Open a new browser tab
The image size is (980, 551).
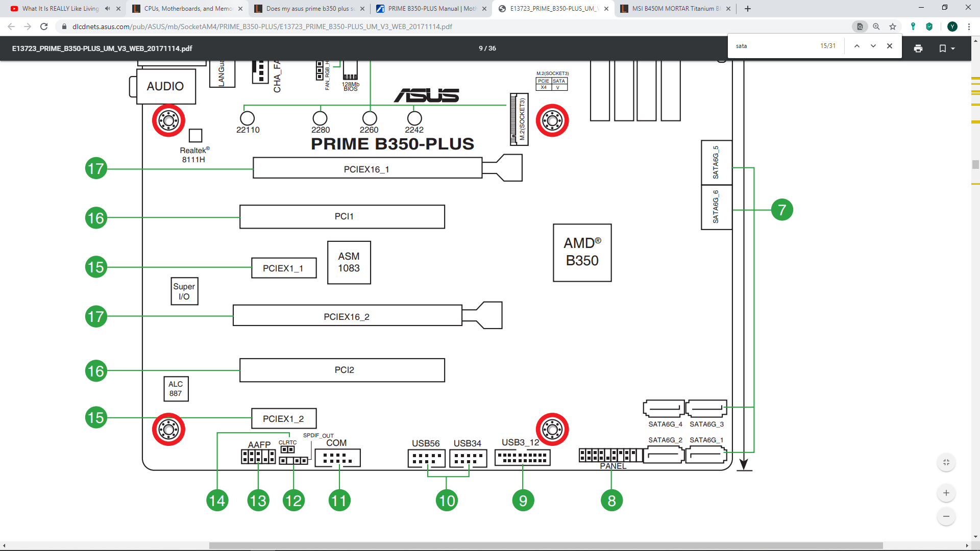tap(748, 9)
